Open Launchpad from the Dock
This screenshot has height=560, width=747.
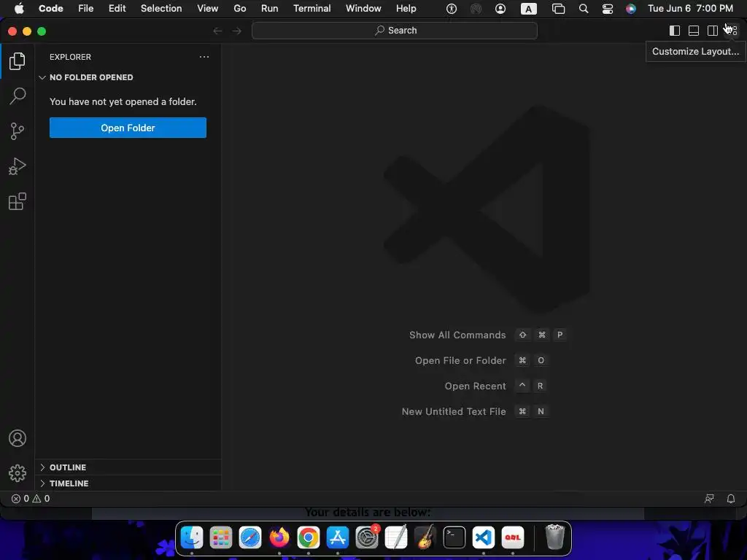point(221,537)
